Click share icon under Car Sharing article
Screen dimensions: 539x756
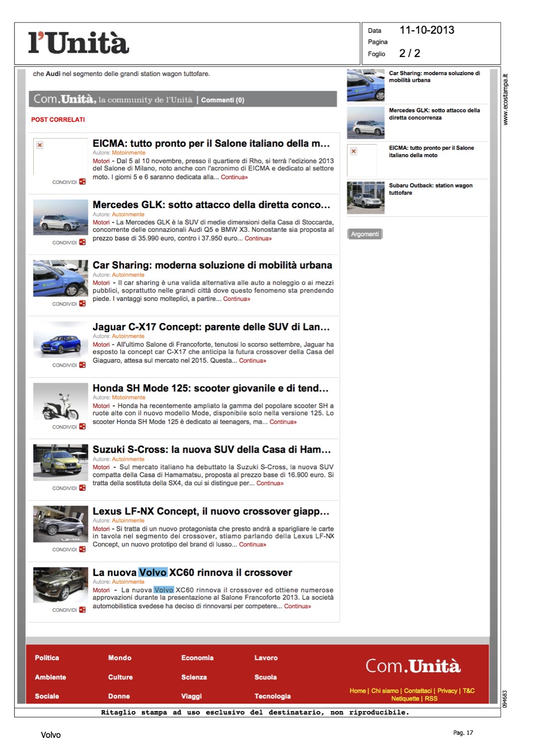point(82,304)
